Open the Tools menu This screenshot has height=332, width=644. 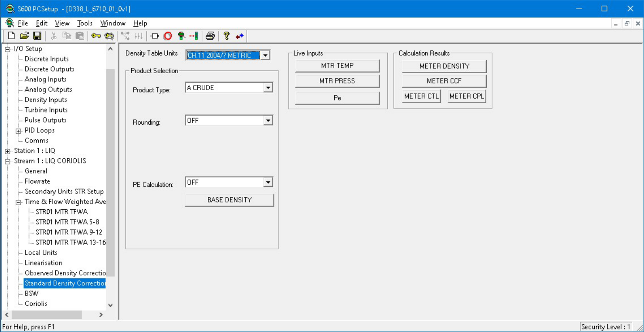85,23
